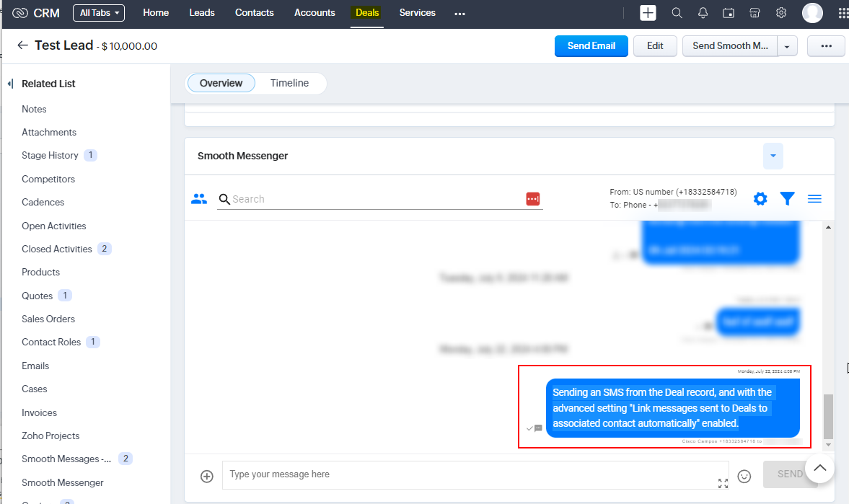
Task: Expand the Send Smooth M... dropdown arrow
Action: [787, 46]
